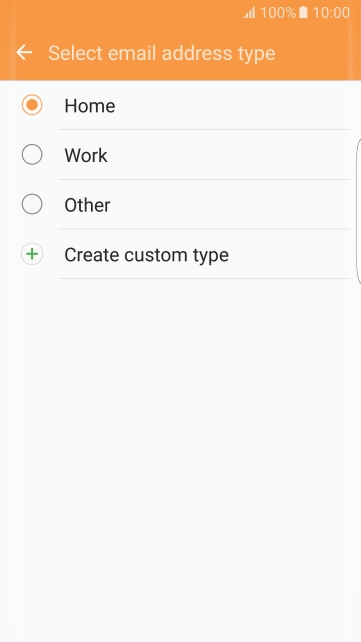Tap the battery icon in status bar
The width and height of the screenshot is (361, 642).
point(303,12)
